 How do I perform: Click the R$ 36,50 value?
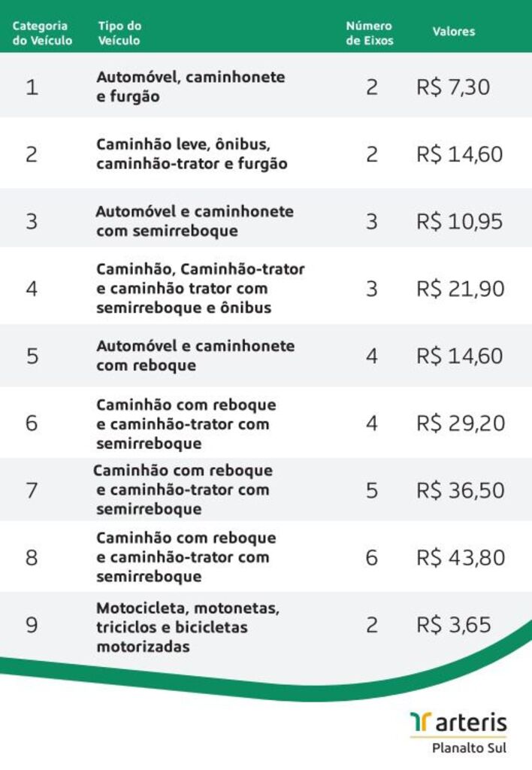point(461,490)
